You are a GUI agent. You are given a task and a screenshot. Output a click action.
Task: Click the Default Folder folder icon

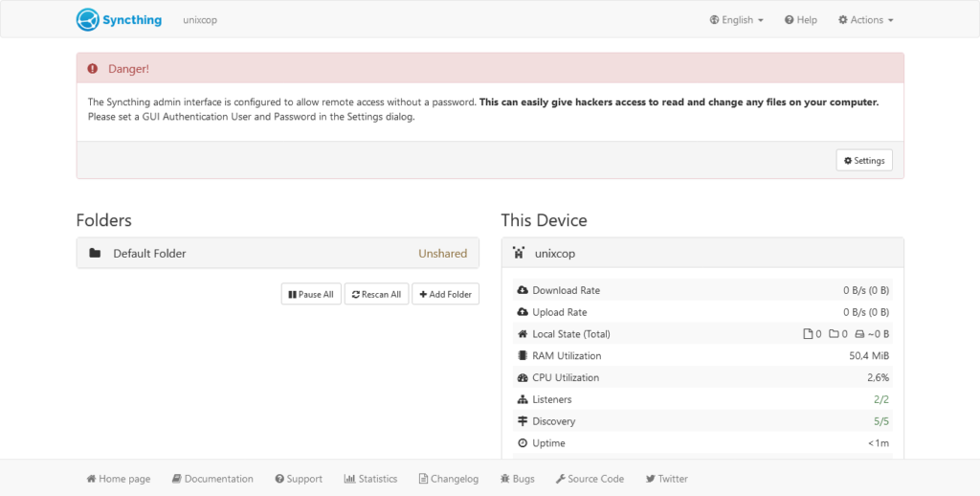pos(95,254)
